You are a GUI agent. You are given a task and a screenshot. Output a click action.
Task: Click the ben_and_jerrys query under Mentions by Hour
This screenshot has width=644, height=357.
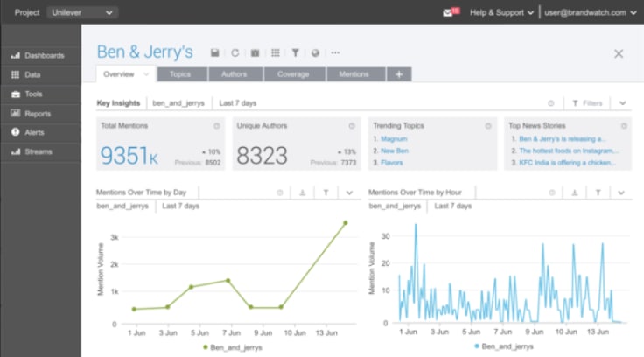395,206
